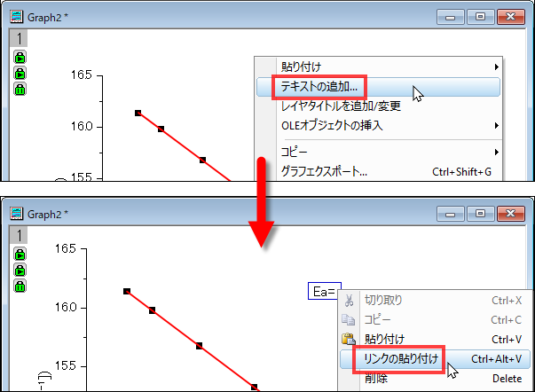Click the third green lock icon in the upper window
The image size is (535, 392).
(x=20, y=90)
